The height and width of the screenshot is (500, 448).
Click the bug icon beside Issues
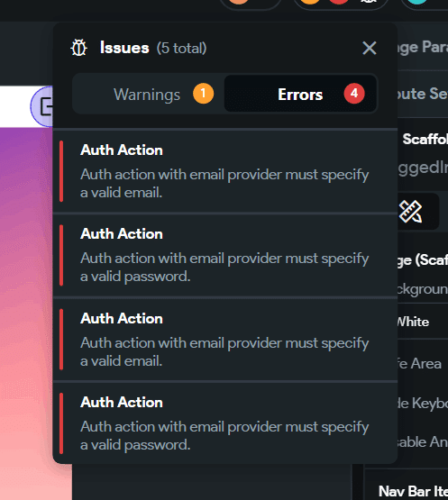(78, 48)
